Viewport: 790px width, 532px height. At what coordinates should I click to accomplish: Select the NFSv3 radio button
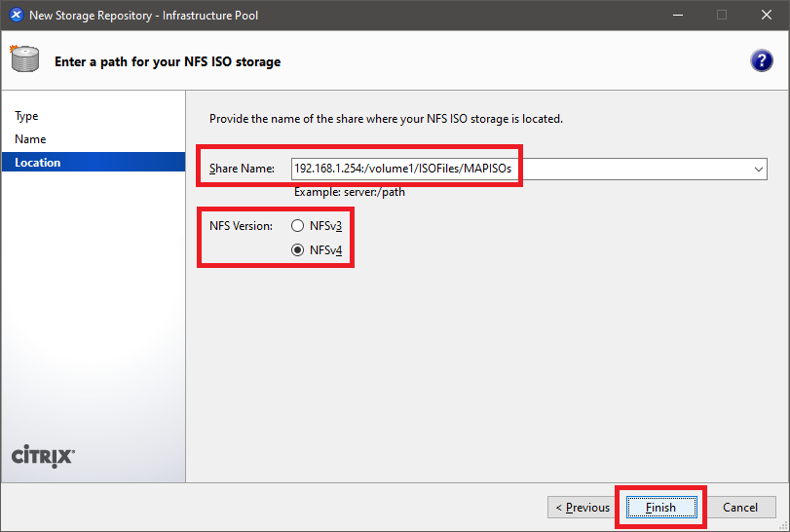[x=298, y=226]
